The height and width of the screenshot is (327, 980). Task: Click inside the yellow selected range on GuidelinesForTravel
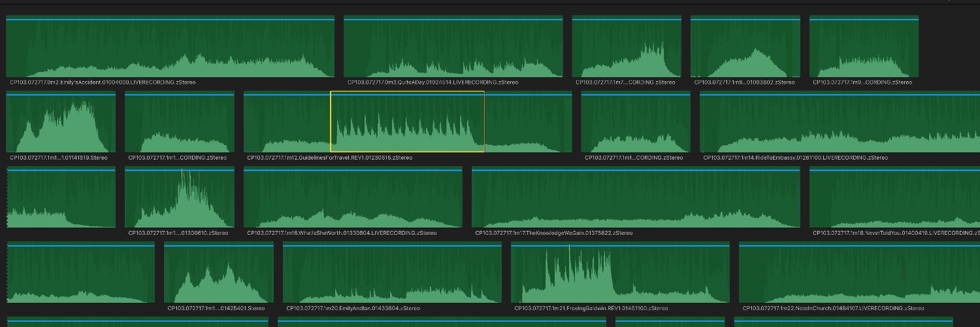pos(407,122)
